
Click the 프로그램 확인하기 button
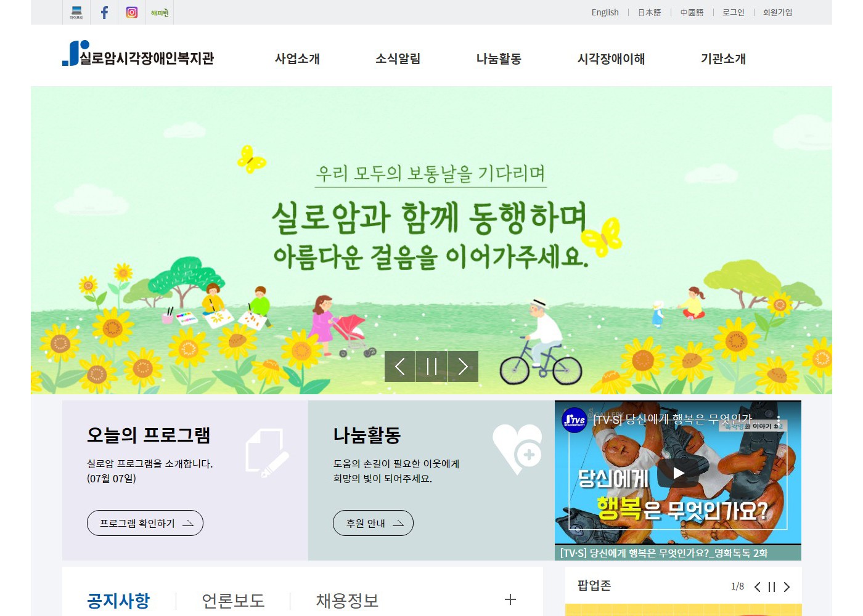145,523
